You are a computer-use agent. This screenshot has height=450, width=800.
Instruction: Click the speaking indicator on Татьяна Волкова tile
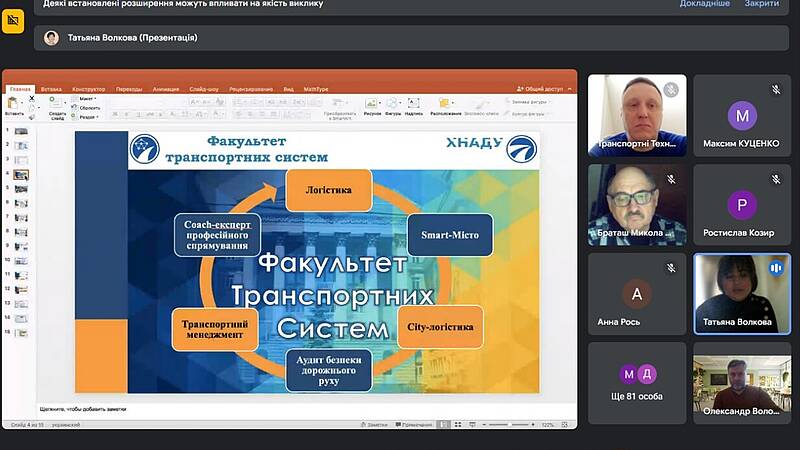click(776, 268)
